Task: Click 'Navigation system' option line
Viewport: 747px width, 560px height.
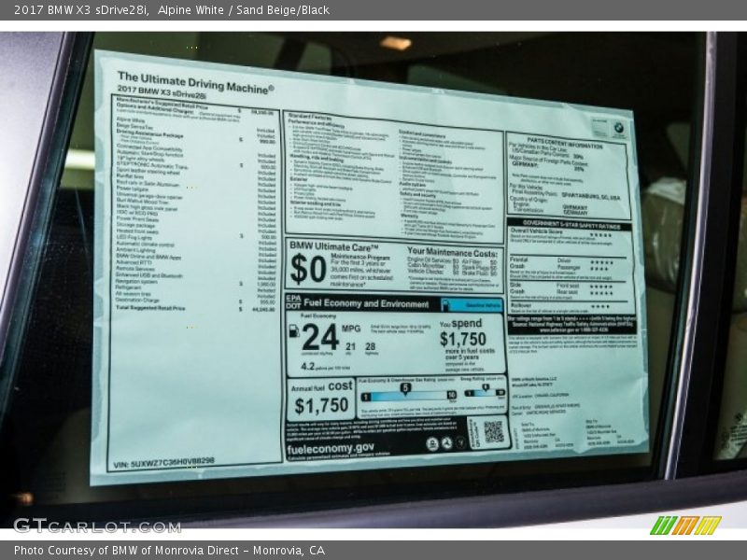Action: coord(196,283)
